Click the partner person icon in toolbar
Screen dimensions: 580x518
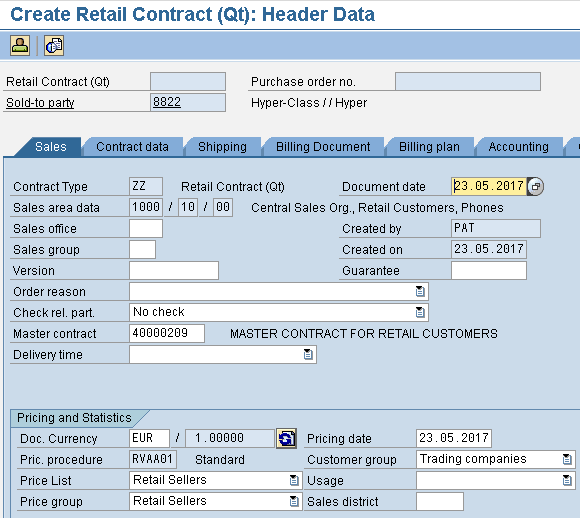click(x=20, y=46)
